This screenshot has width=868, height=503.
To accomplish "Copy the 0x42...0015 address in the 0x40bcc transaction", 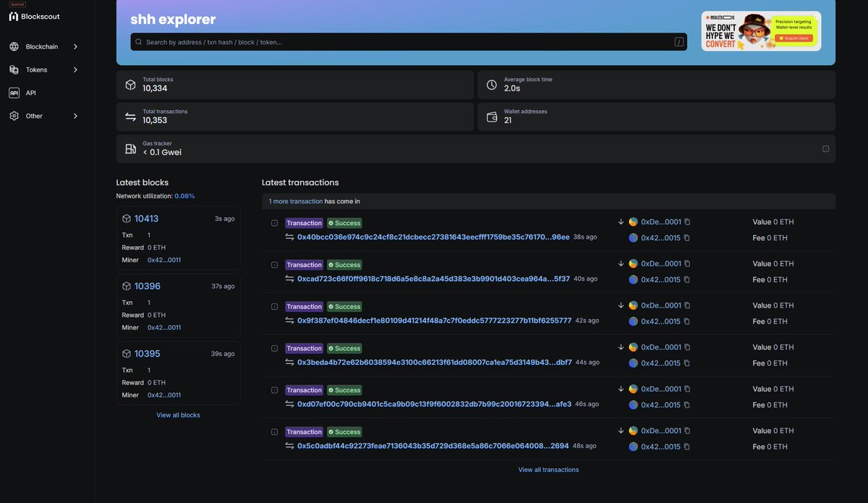I will 687,238.
